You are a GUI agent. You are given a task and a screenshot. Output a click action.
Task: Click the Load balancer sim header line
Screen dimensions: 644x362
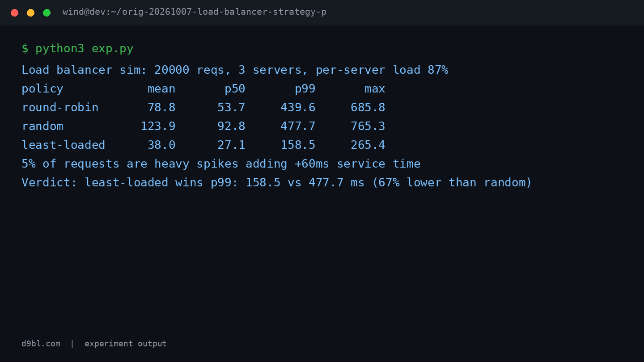pyautogui.click(x=235, y=70)
